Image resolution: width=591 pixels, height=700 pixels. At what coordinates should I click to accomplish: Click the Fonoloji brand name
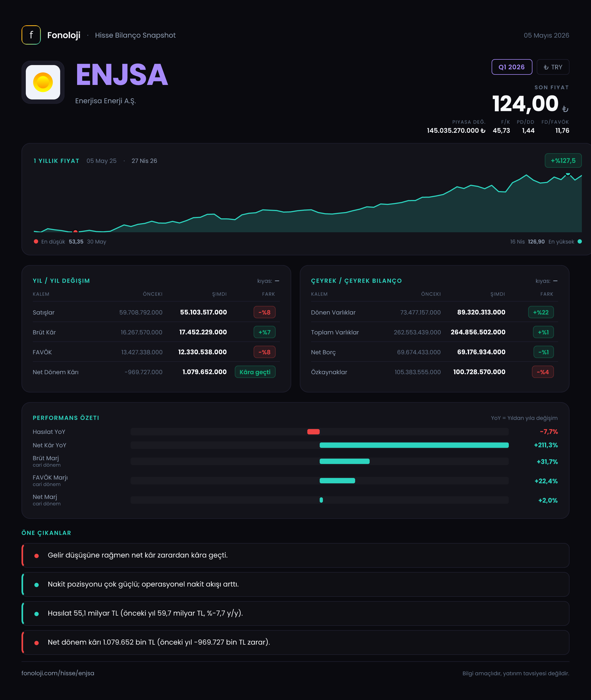(64, 35)
